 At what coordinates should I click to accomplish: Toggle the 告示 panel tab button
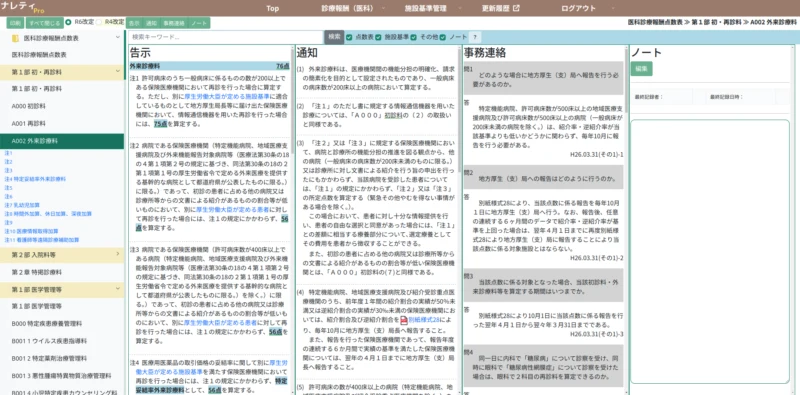tap(134, 23)
